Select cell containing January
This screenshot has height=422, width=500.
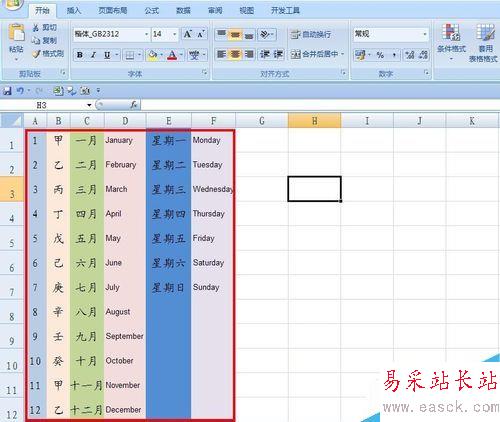(125, 140)
